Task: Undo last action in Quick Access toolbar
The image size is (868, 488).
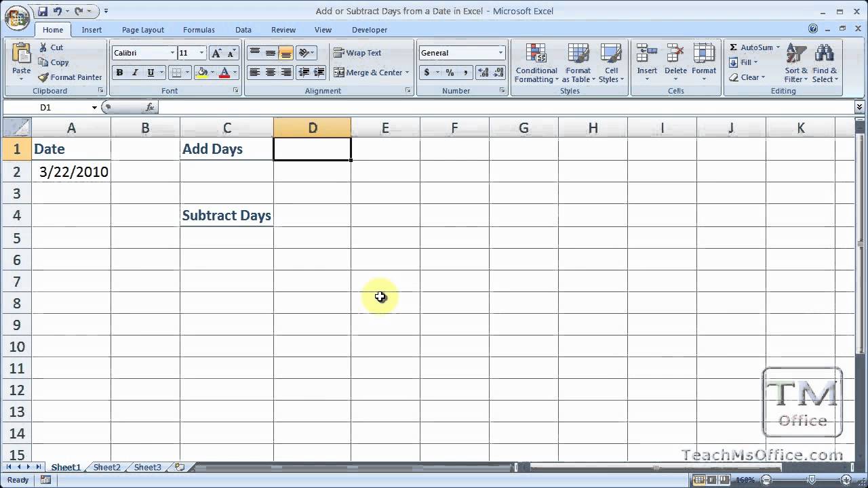Action: point(57,11)
